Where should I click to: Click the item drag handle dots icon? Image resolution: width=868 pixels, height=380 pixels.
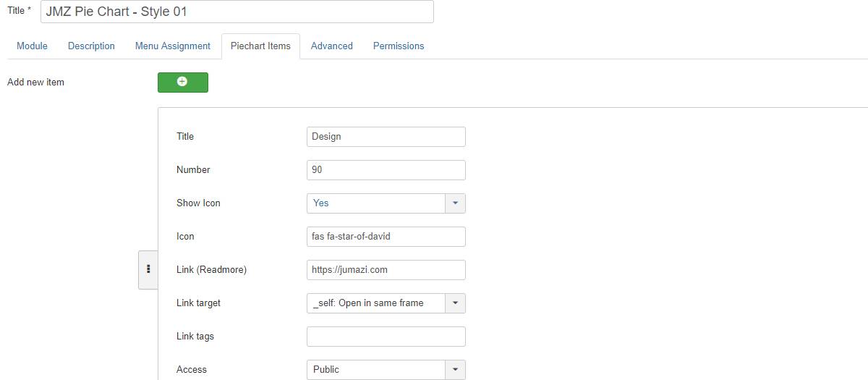pyautogui.click(x=148, y=269)
